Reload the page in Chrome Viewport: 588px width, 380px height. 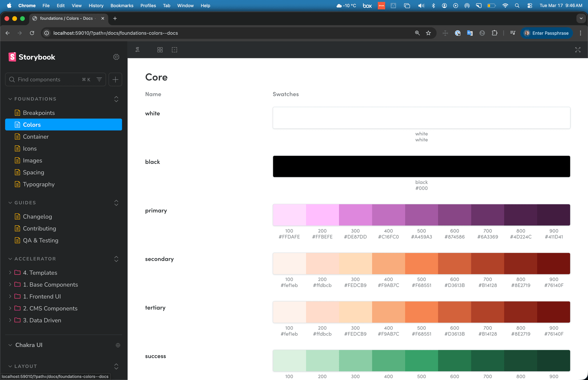click(x=32, y=33)
